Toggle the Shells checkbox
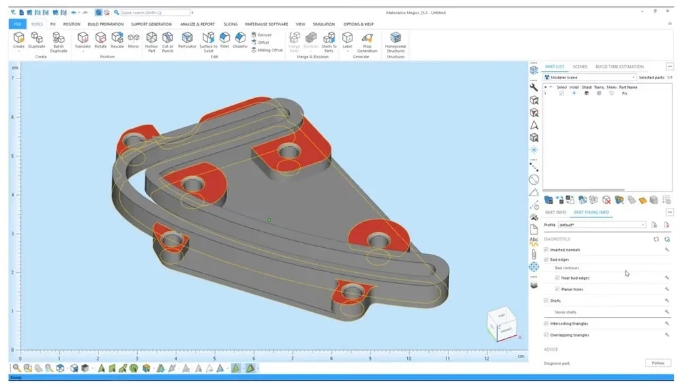This screenshot has width=679, height=387. 546,300
